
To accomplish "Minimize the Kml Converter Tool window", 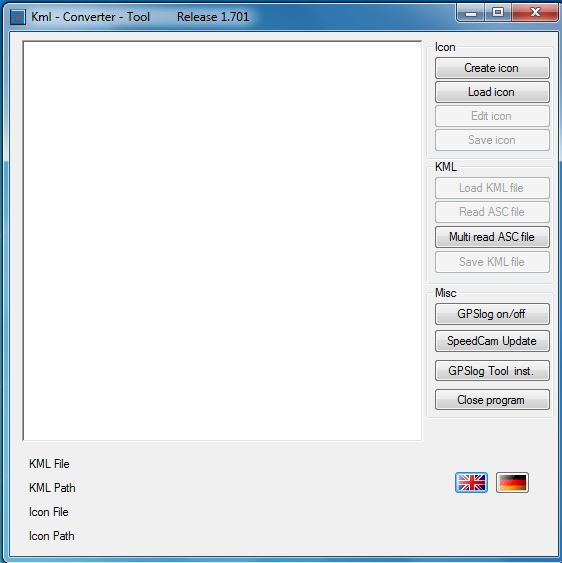I will coord(471,12).
